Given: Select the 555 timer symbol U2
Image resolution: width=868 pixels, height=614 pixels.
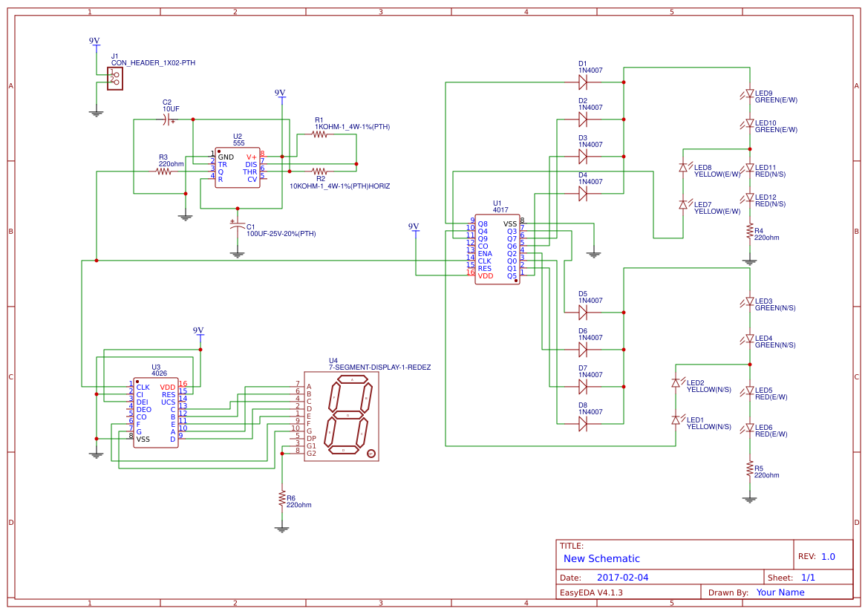Looking at the screenshot, I should (238, 167).
